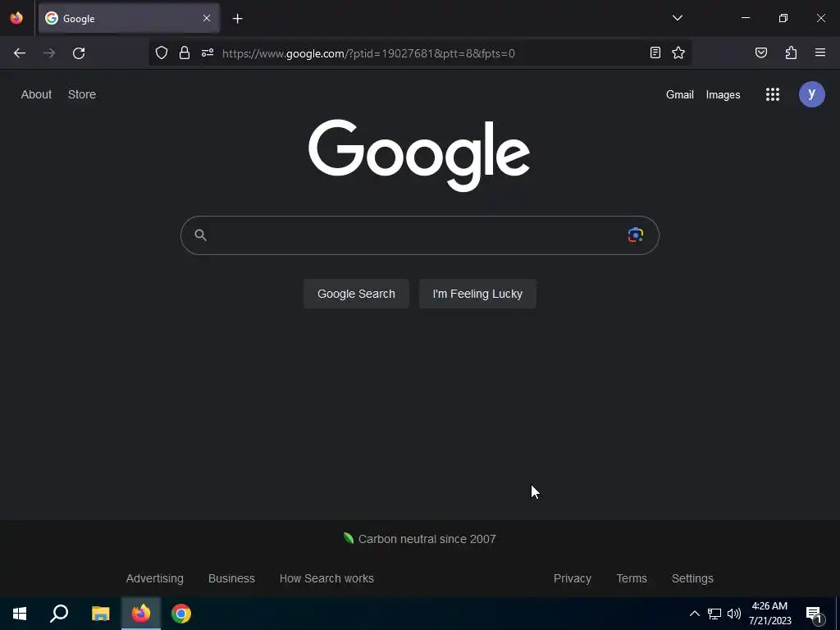Expand the list all tabs chevron
Screen dimensions: 840x630
(677, 18)
